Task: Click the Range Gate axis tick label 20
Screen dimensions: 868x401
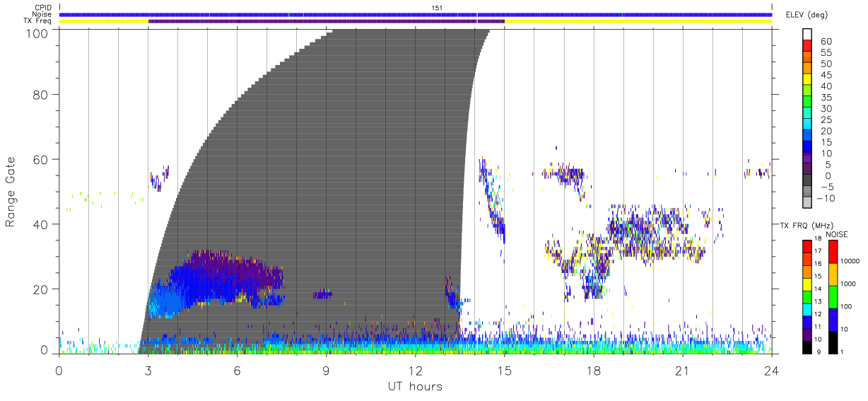Action: tap(41, 289)
